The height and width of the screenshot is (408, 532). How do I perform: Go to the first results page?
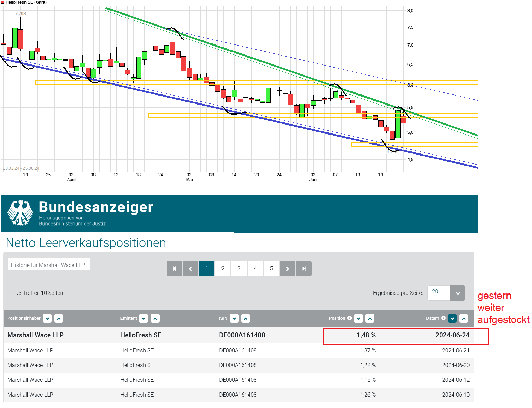pos(174,269)
